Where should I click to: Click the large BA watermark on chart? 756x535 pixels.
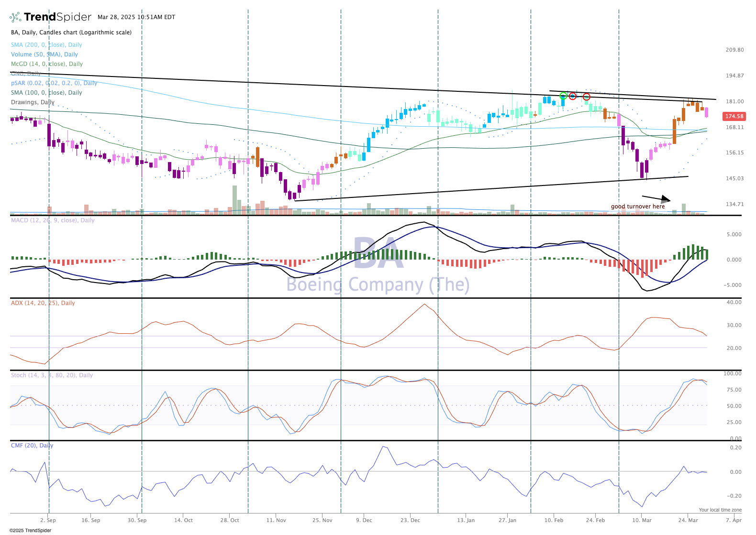[378, 253]
